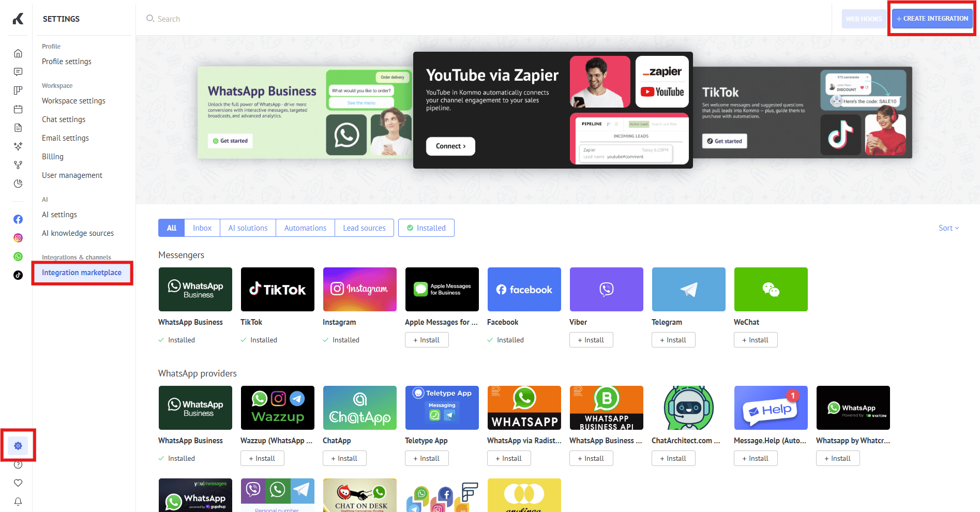The width and height of the screenshot is (980, 512).
Task: Install WhatsApp via Radist integration
Action: (x=509, y=458)
